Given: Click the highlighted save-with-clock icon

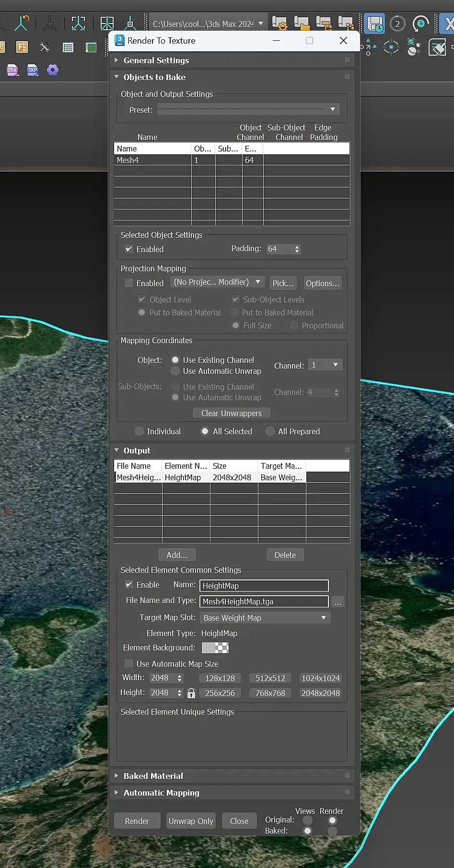Looking at the screenshot, I should pyautogui.click(x=375, y=23).
